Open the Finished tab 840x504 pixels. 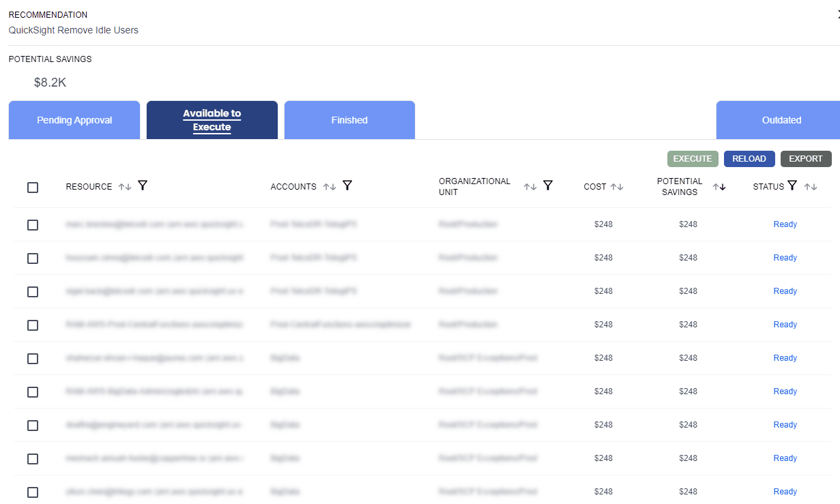point(349,119)
